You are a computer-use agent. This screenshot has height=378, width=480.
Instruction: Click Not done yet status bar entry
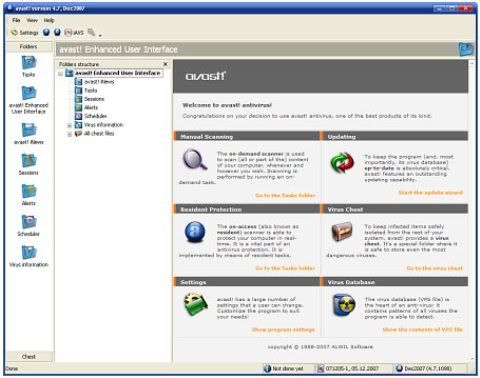pyautogui.click(x=284, y=368)
